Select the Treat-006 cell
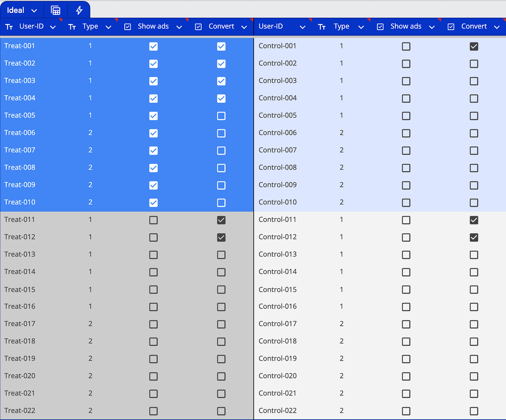The width and height of the screenshot is (506, 420). pos(20,133)
